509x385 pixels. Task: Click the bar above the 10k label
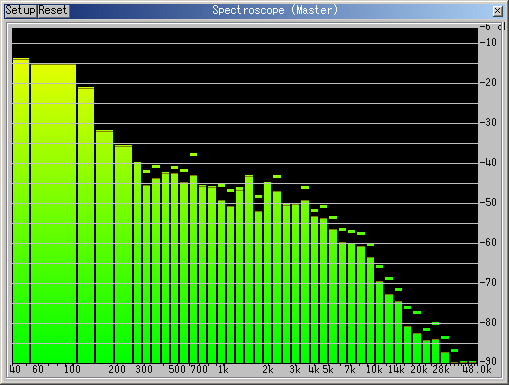[x=370, y=310]
